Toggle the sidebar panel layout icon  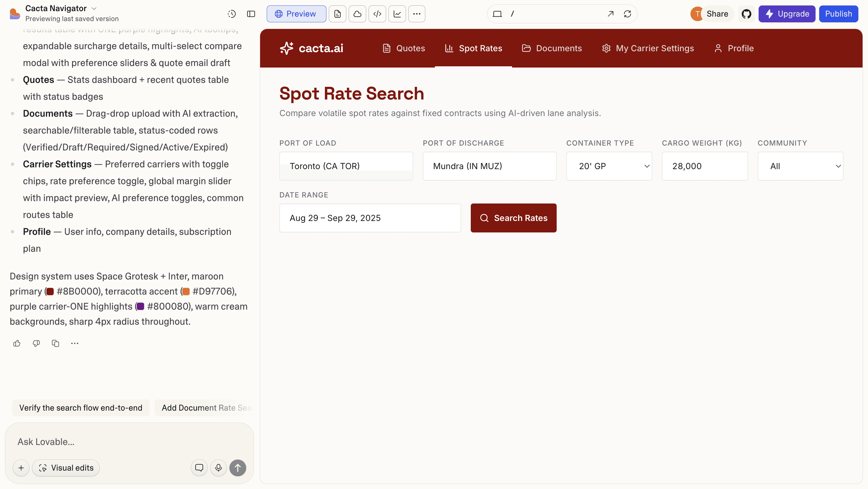tap(251, 14)
